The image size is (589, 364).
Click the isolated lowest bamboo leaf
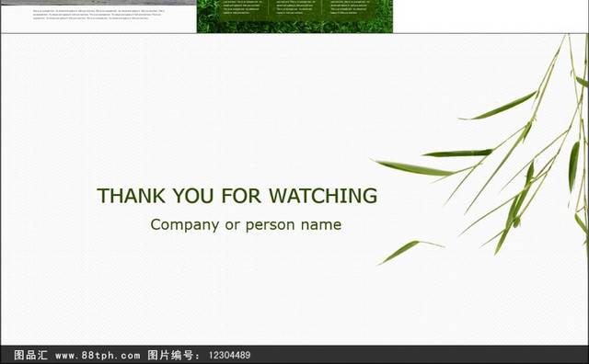[x=411, y=252]
